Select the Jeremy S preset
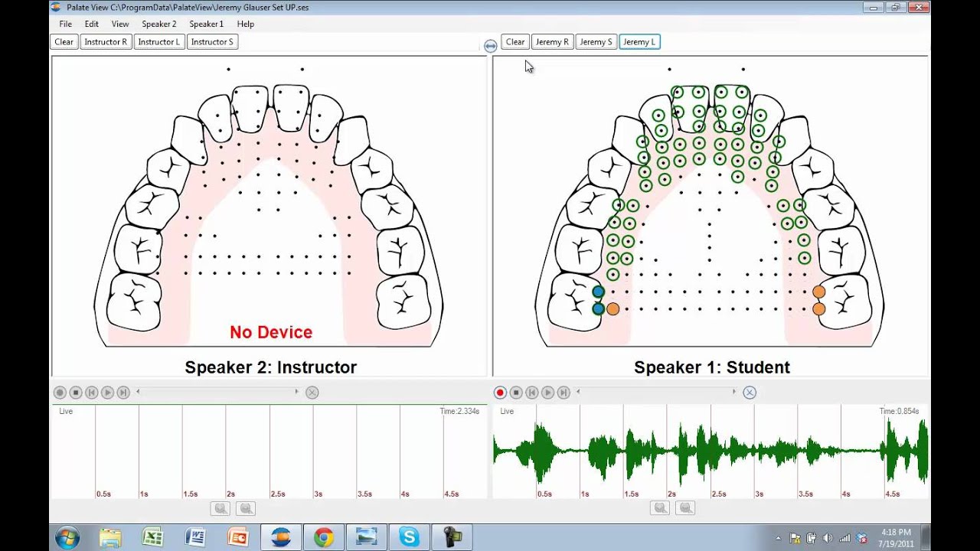 pos(596,42)
